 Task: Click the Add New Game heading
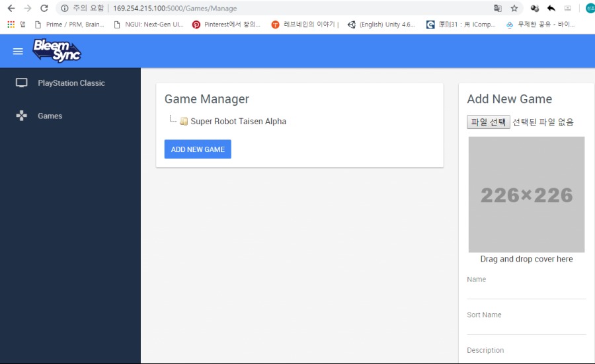(x=510, y=99)
